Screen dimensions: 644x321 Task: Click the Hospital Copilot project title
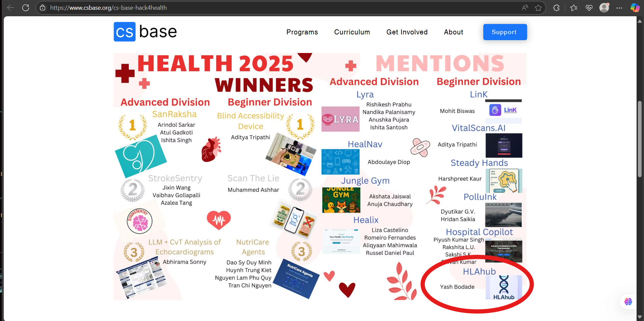pos(480,232)
